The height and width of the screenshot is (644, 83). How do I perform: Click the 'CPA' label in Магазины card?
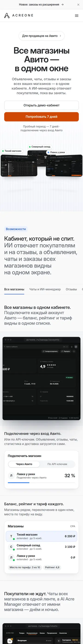[x=72, y=526]
